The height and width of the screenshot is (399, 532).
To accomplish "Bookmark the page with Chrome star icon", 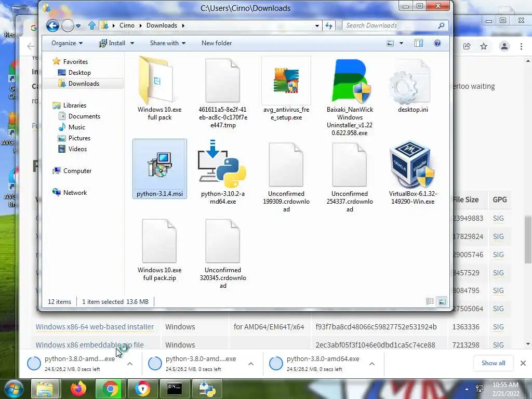I will coord(484,46).
